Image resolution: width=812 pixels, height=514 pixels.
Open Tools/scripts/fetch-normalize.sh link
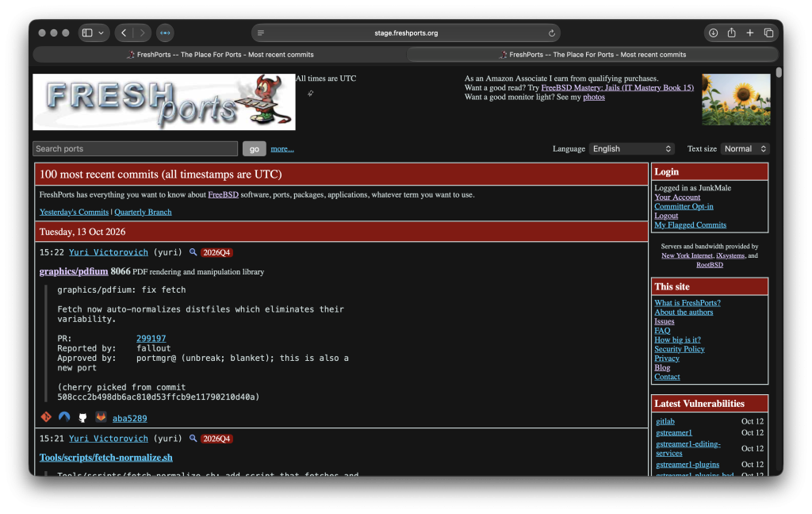106,458
